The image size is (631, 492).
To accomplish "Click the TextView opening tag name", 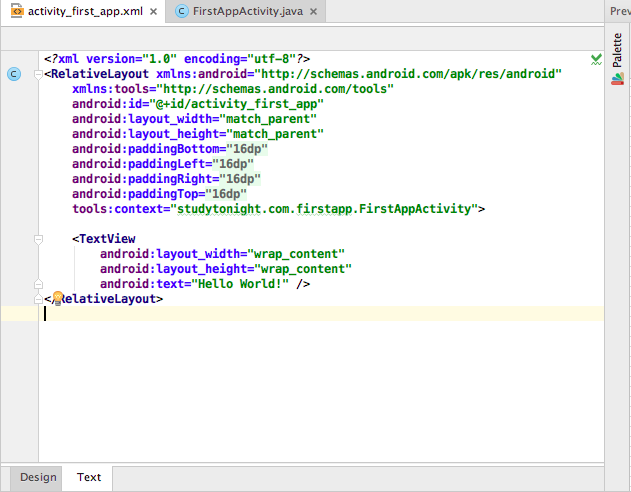I will click(x=107, y=239).
